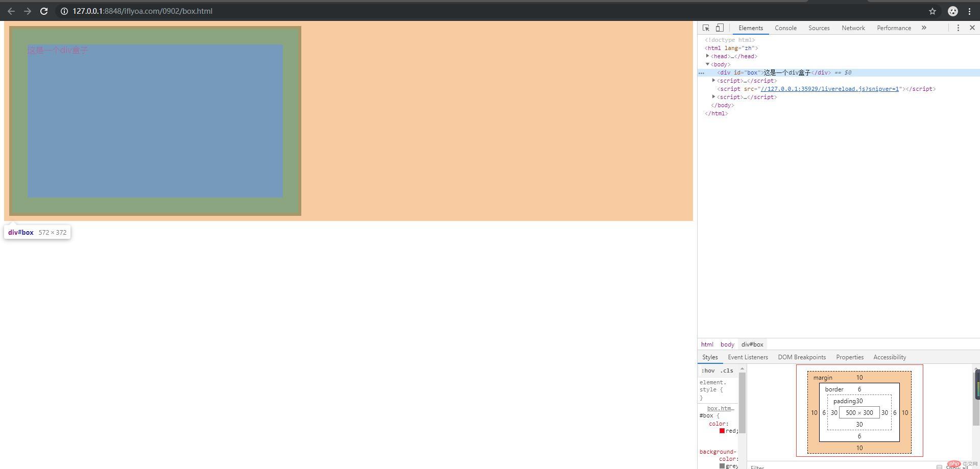Select the Styles sidebar tab
This screenshot has height=469, width=980.
tap(710, 357)
